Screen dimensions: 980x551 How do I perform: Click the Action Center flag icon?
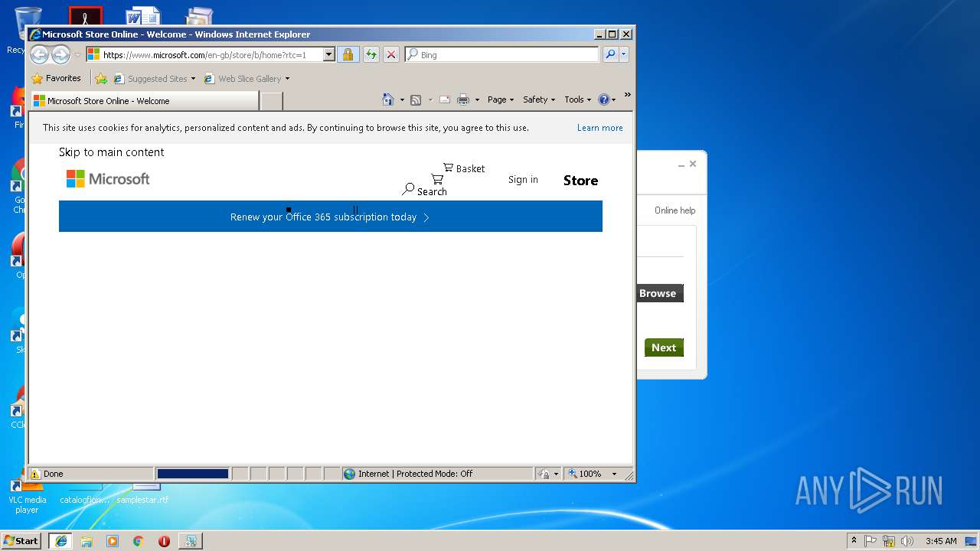871,540
